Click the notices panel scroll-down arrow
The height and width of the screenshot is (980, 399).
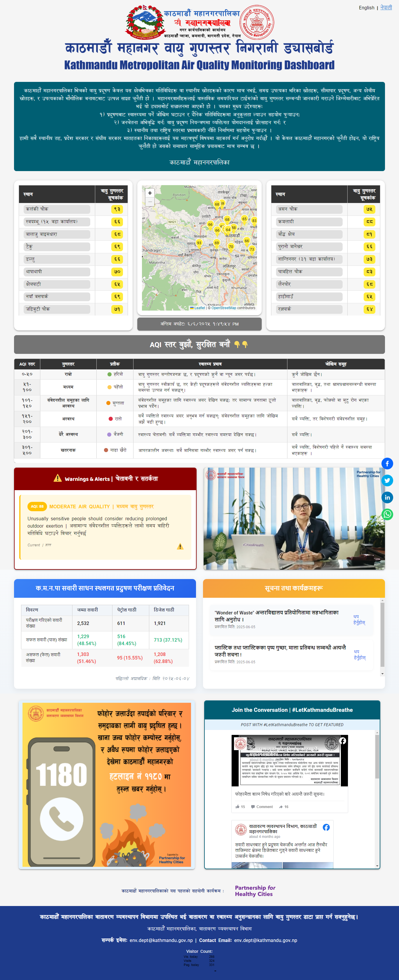(x=382, y=674)
